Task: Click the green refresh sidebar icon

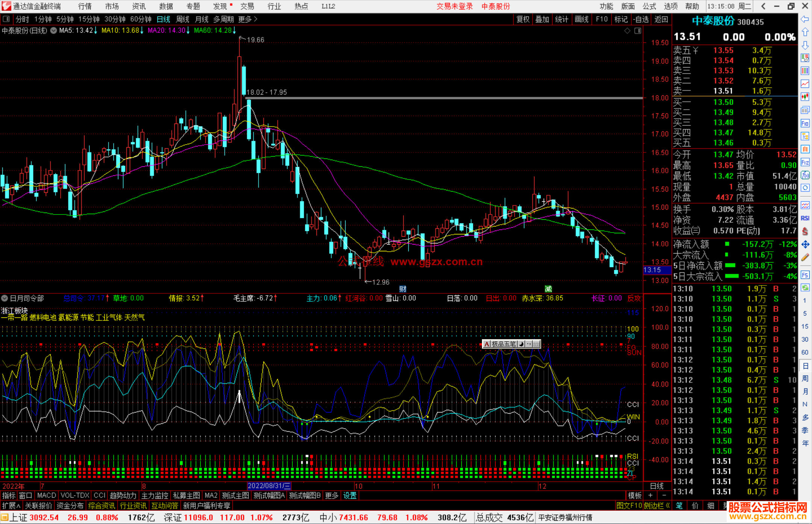Action: point(805,288)
